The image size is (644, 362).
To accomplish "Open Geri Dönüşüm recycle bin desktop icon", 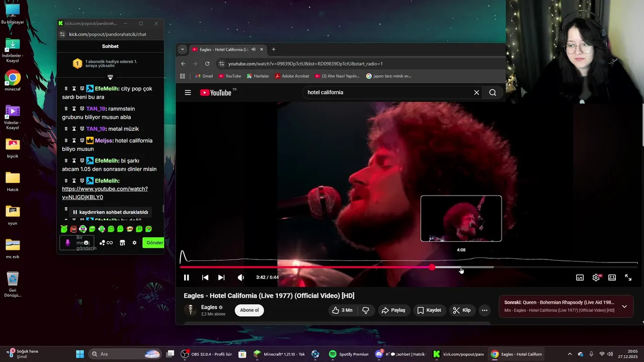I will pos(13,285).
